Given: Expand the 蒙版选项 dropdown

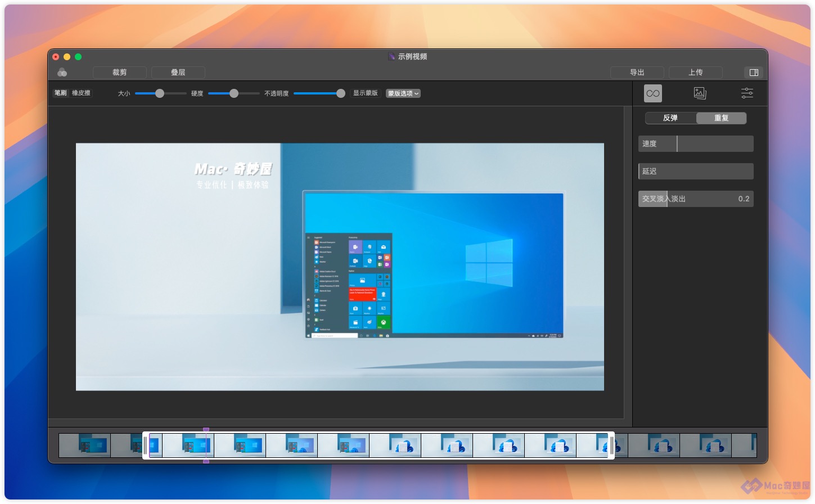Looking at the screenshot, I should click(403, 93).
